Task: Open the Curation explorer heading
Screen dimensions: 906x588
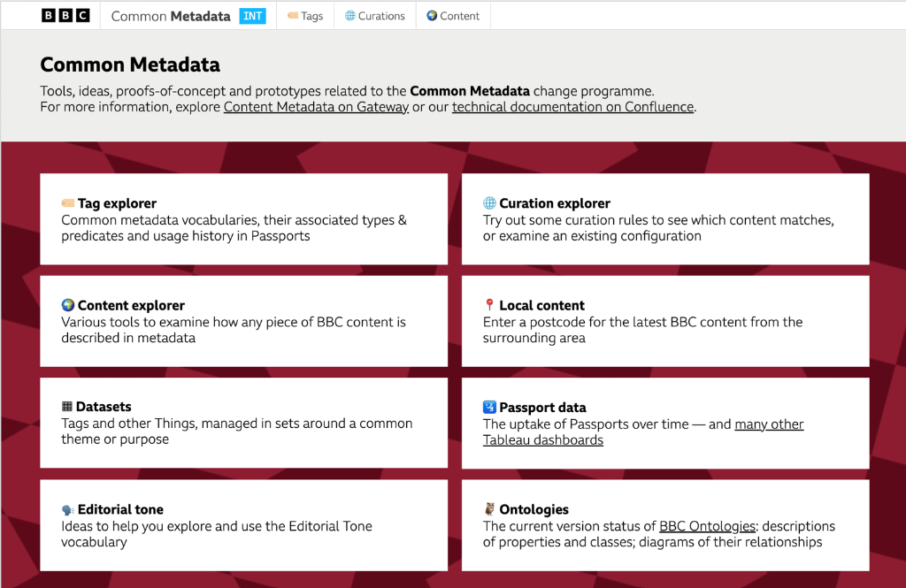Action: (555, 203)
